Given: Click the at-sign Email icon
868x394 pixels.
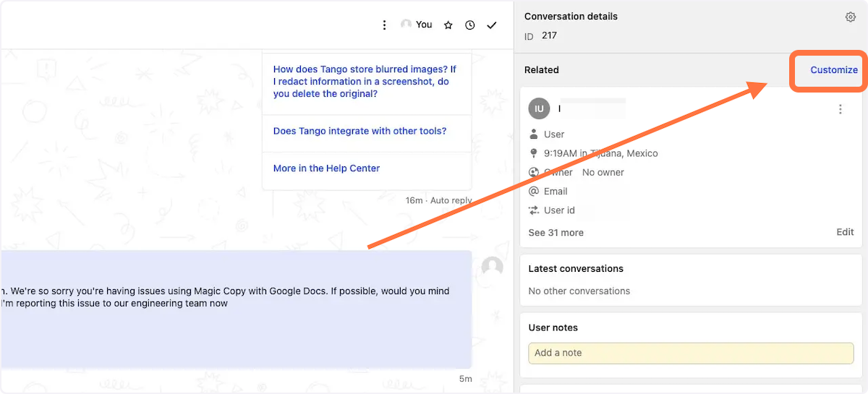Looking at the screenshot, I should [534, 192].
